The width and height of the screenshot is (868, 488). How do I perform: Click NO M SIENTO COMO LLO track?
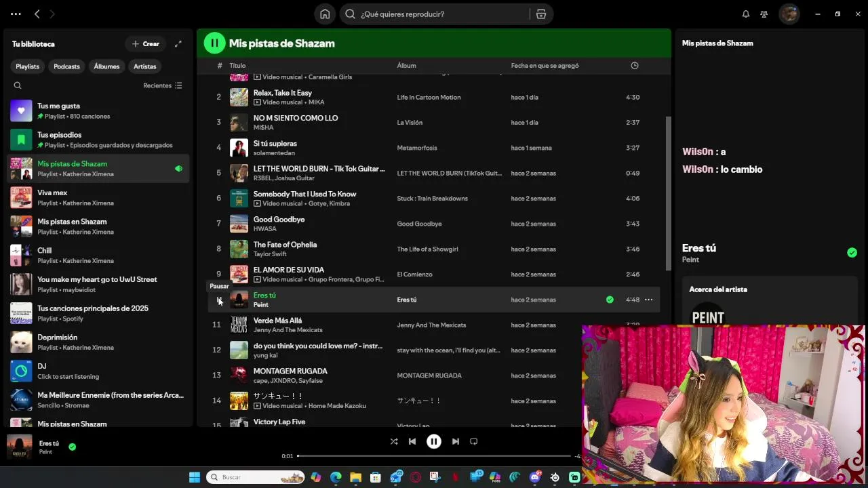[x=296, y=118]
